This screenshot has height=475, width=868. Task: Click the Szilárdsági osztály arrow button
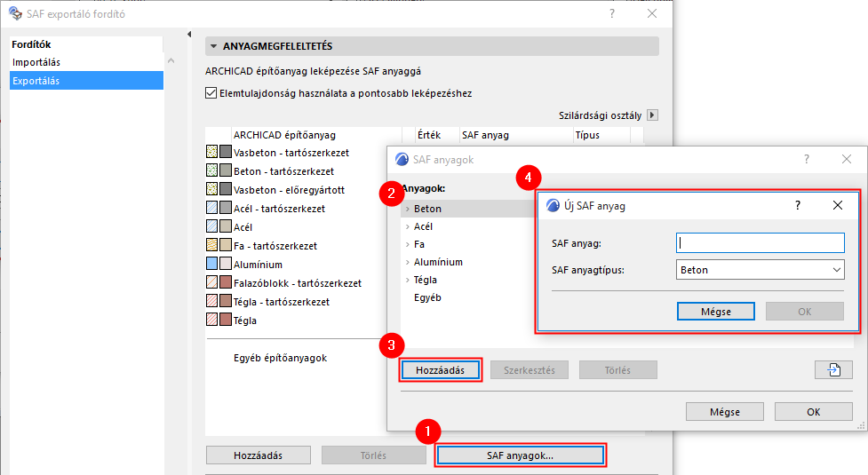(x=653, y=115)
